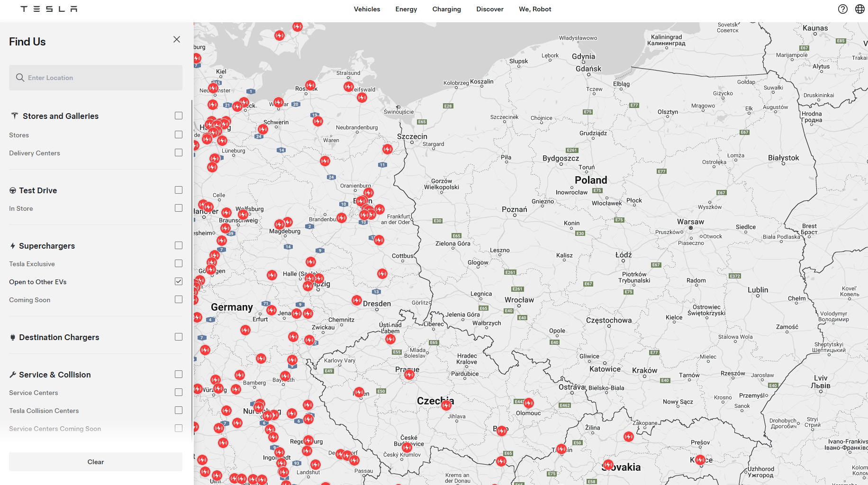The width and height of the screenshot is (868, 485).
Task: Select the Supercharger marker near České Budějovice
Action: (407, 447)
